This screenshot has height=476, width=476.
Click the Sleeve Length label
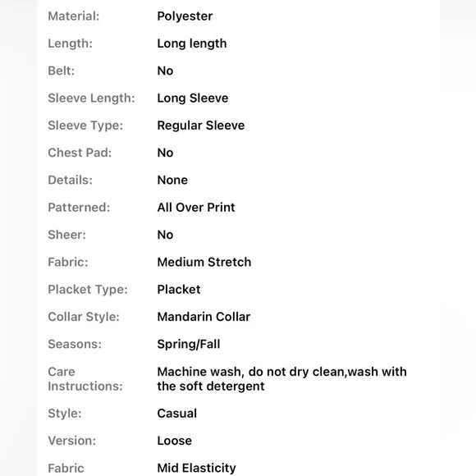coord(91,98)
